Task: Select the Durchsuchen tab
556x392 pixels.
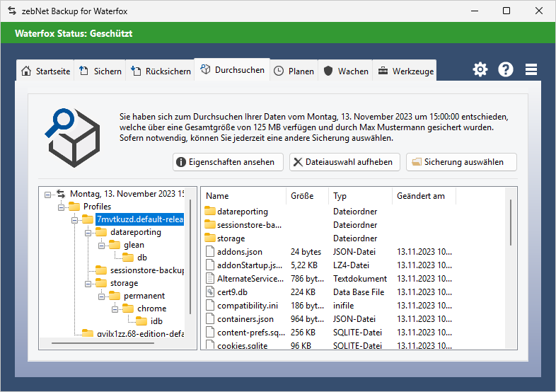Action: [232, 70]
